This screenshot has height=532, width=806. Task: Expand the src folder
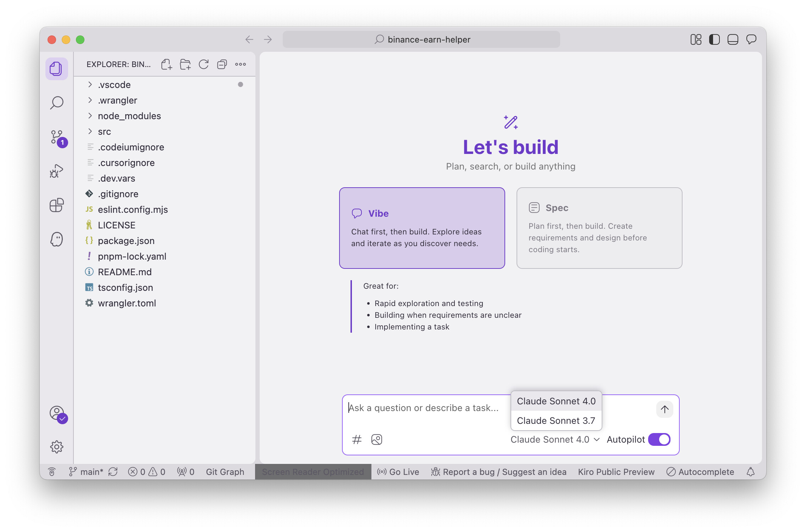click(x=165, y=132)
